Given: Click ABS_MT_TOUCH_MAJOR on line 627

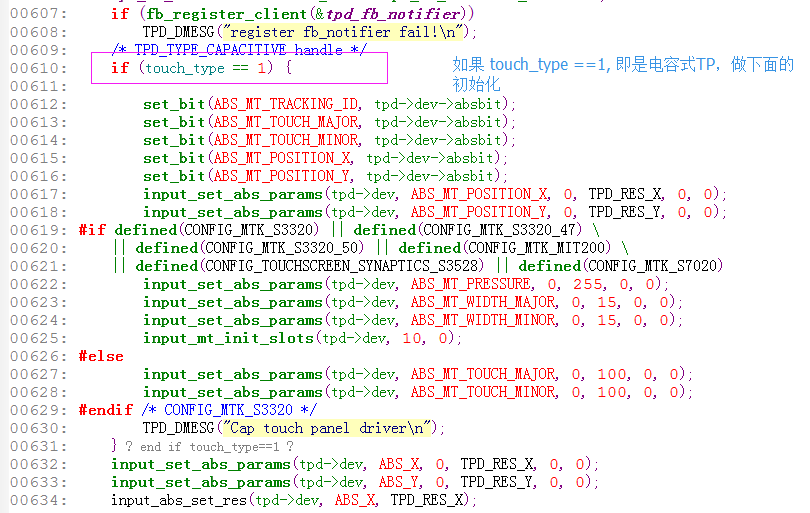Looking at the screenshot, I should [484, 374].
